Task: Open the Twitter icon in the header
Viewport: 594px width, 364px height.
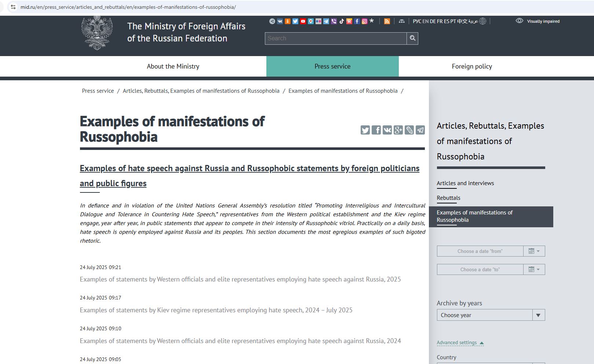Action: coord(295,21)
